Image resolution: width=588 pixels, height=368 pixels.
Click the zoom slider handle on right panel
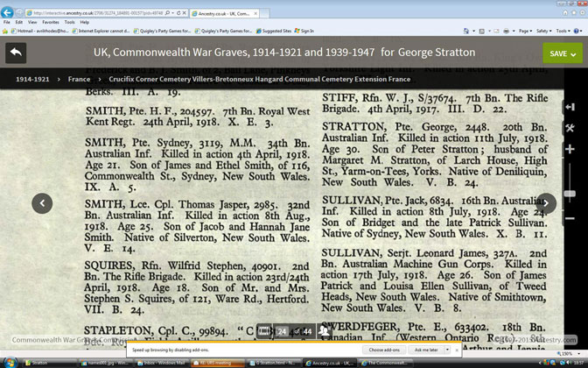point(570,194)
